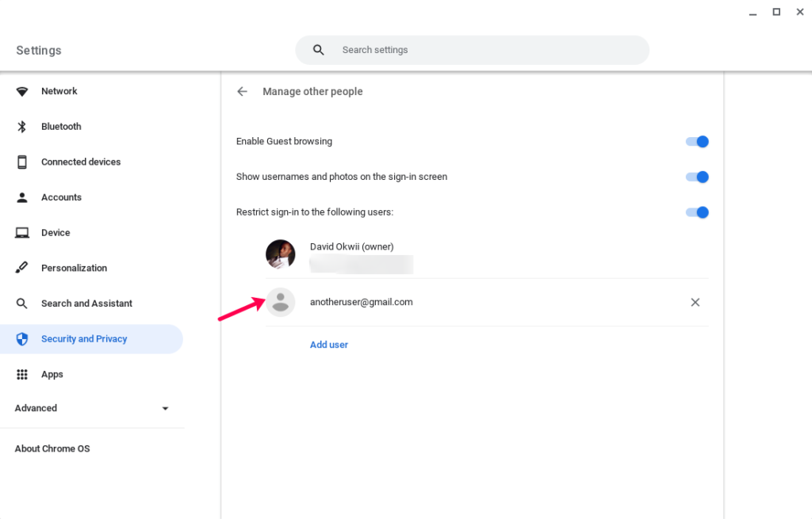
Task: Click the Network wifi icon in sidebar
Action: [x=21, y=92]
